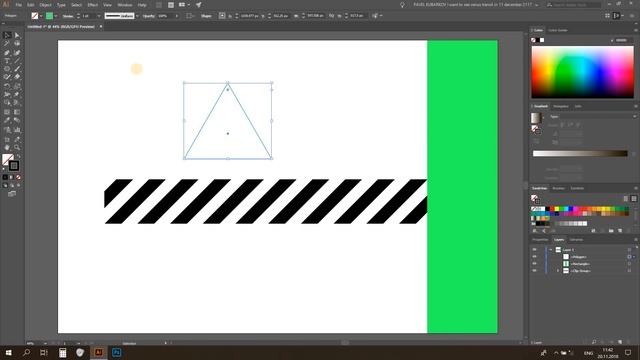Viewport: 640px width, 360px height.
Task: Click the Swap Fill and Stroke arrow
Action: pyautogui.click(x=18, y=156)
